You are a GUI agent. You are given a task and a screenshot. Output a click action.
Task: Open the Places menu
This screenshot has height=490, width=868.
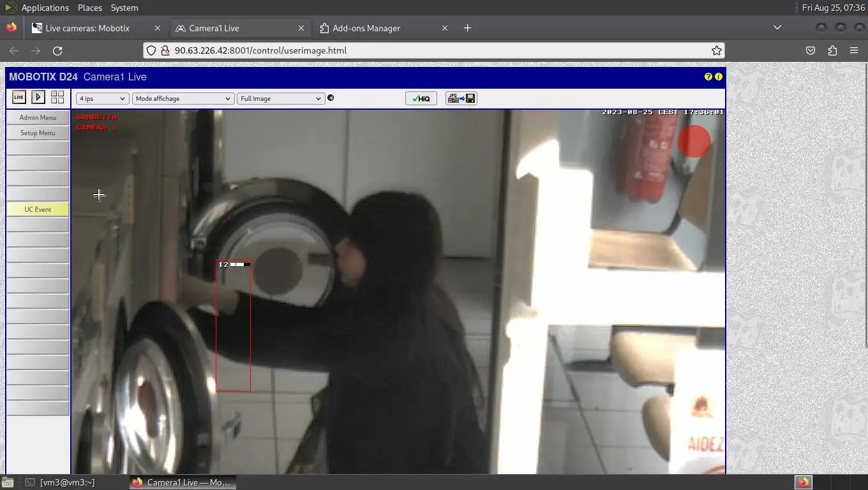click(90, 8)
